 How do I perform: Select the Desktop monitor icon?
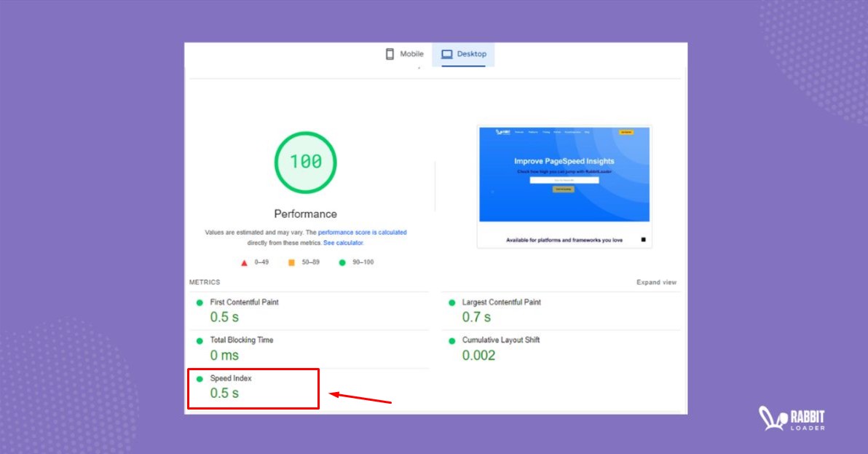tap(446, 53)
